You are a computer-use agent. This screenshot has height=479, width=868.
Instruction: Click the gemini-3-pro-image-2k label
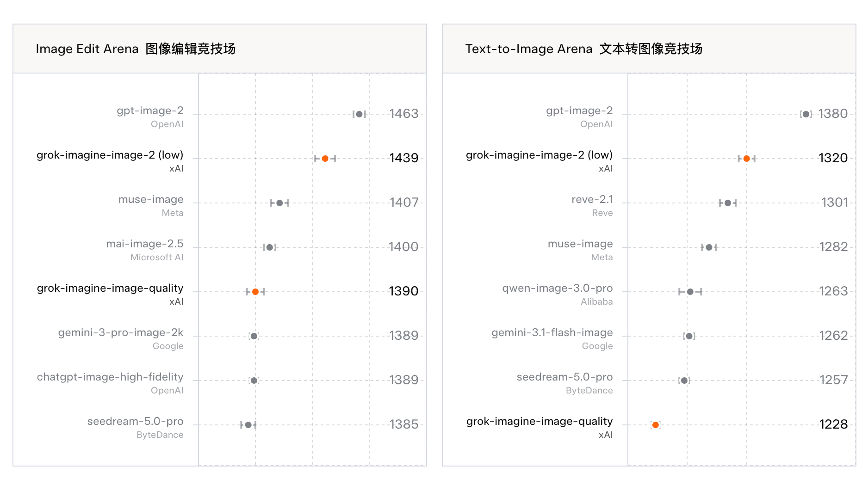[x=121, y=333]
